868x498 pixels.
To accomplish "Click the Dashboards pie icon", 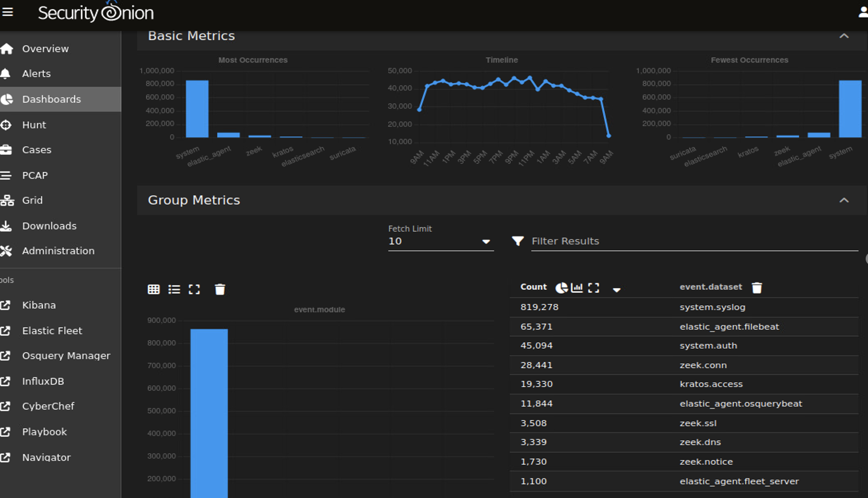I will 6,99.
